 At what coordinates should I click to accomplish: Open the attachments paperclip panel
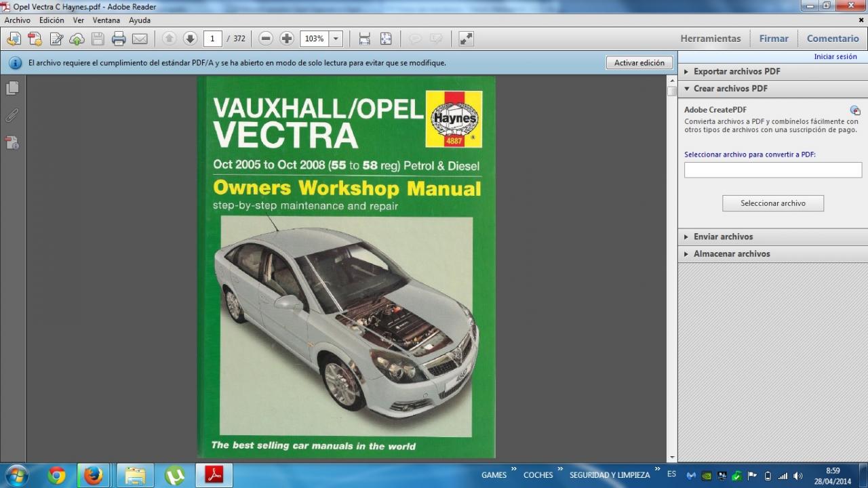pyautogui.click(x=12, y=115)
